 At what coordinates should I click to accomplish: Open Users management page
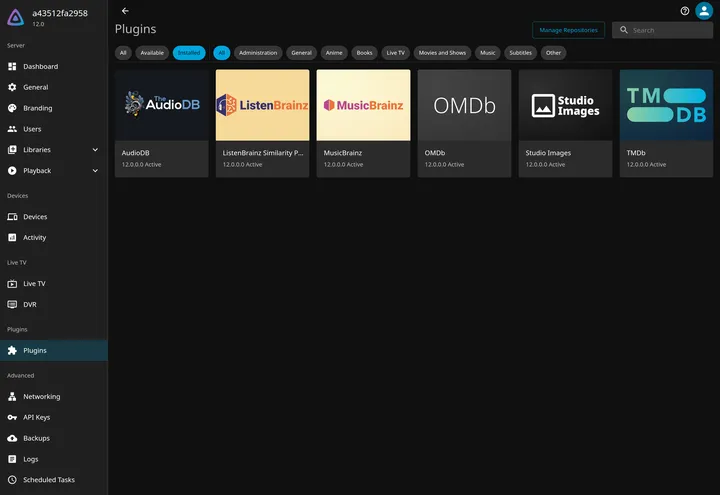point(54,129)
